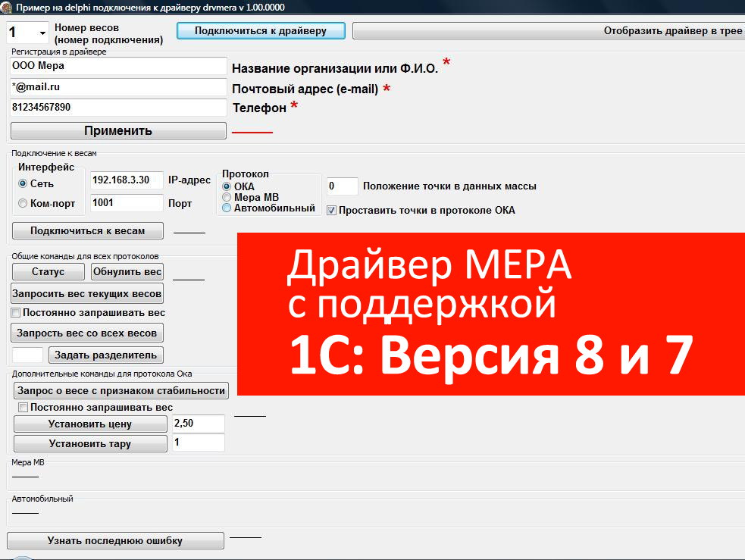This screenshot has width=745, height=560.
Task: Open the scale number dropdown
Action: click(40, 33)
